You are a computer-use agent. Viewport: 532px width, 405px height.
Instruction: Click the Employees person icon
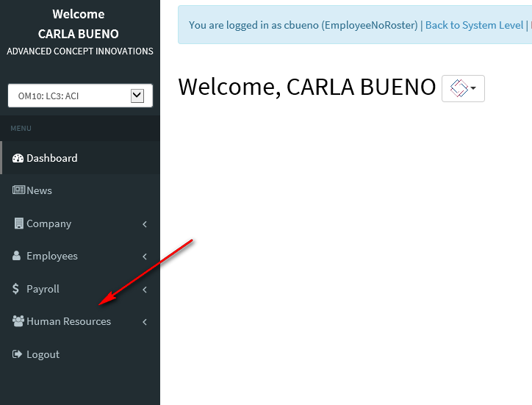tap(16, 256)
